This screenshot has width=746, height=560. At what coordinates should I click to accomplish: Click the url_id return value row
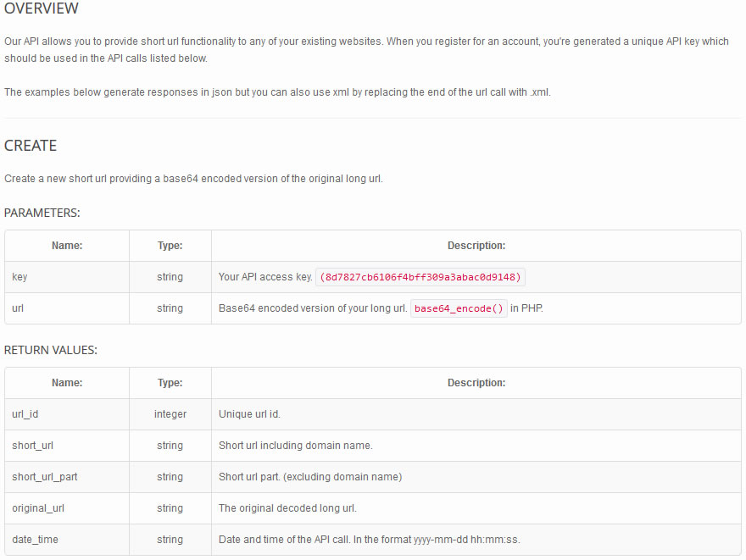coord(373,414)
